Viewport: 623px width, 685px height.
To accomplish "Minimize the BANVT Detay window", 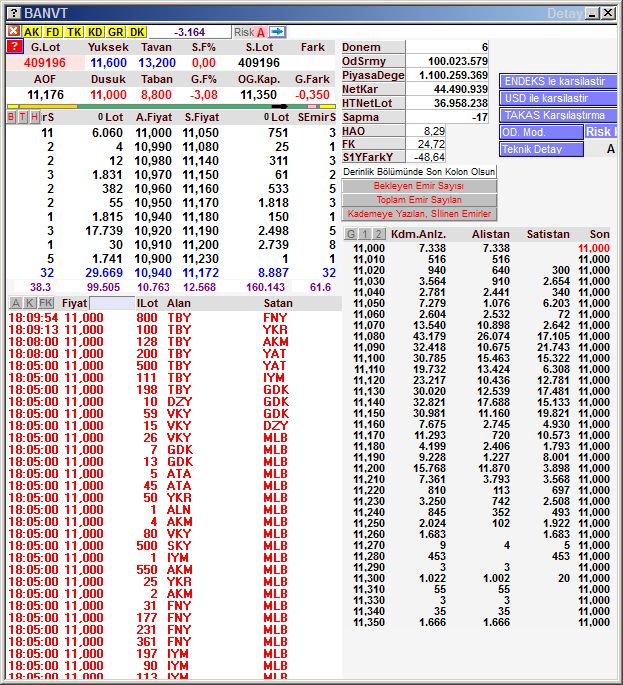I will click(x=592, y=13).
